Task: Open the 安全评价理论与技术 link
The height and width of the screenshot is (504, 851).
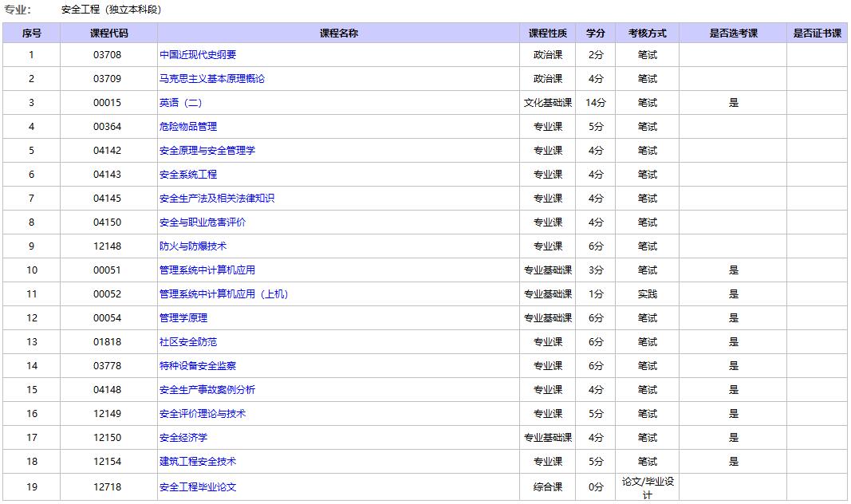Action: [203, 413]
